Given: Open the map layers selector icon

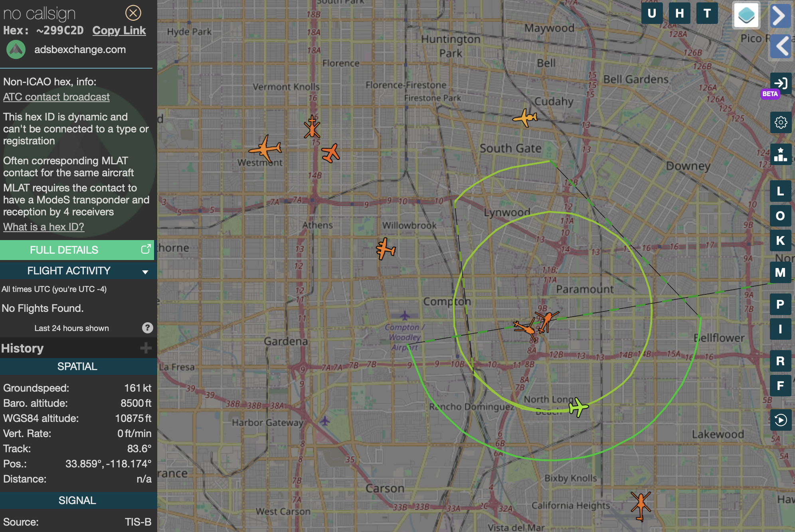Looking at the screenshot, I should tap(746, 15).
